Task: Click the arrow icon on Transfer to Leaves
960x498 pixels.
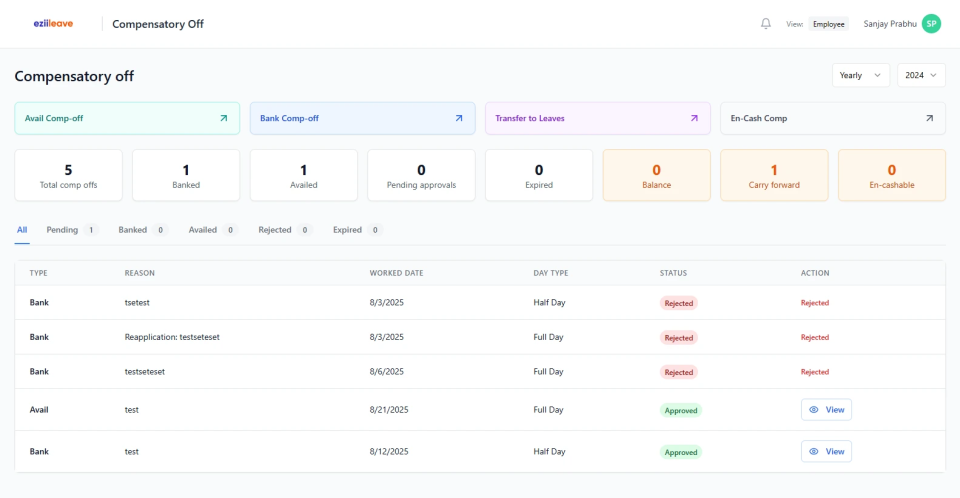Action: tap(694, 118)
